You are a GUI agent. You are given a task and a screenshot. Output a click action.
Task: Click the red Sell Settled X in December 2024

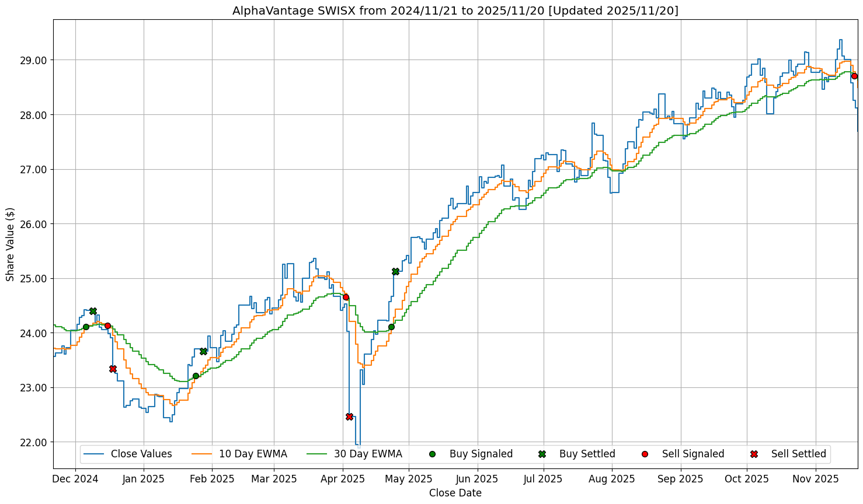(113, 369)
